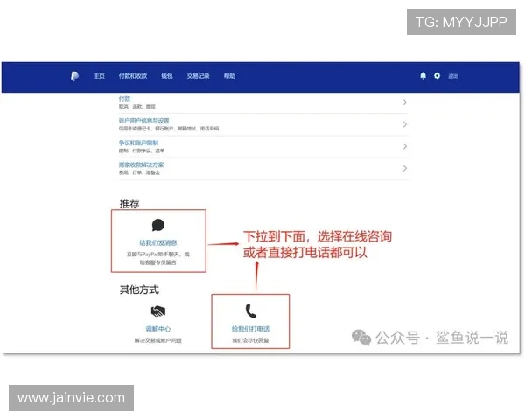Click the 取消、退款、提现 subtitle text
525x420 pixels.
point(137,107)
